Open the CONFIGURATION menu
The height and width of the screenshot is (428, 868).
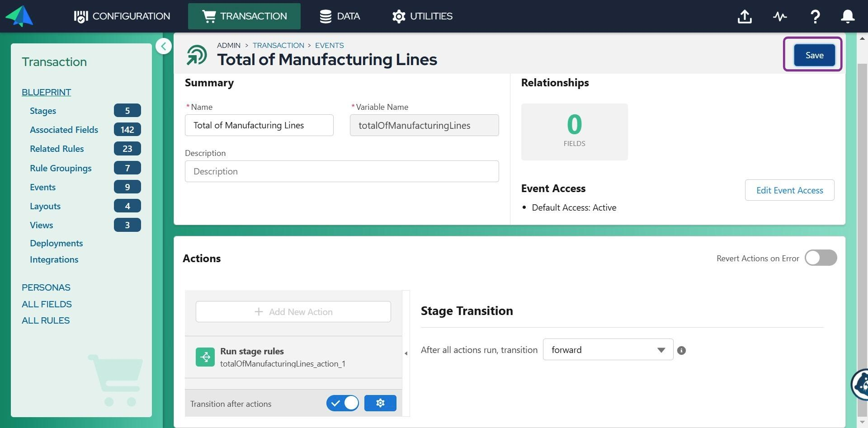[x=122, y=16]
